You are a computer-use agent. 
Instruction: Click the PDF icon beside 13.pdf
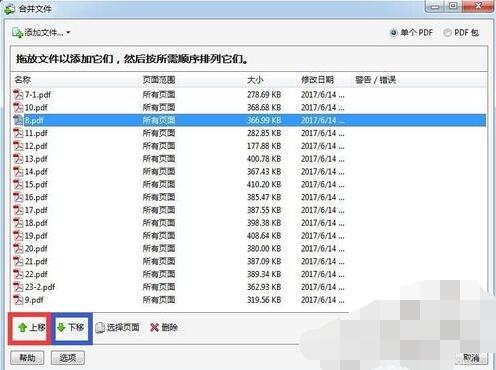click(x=18, y=159)
